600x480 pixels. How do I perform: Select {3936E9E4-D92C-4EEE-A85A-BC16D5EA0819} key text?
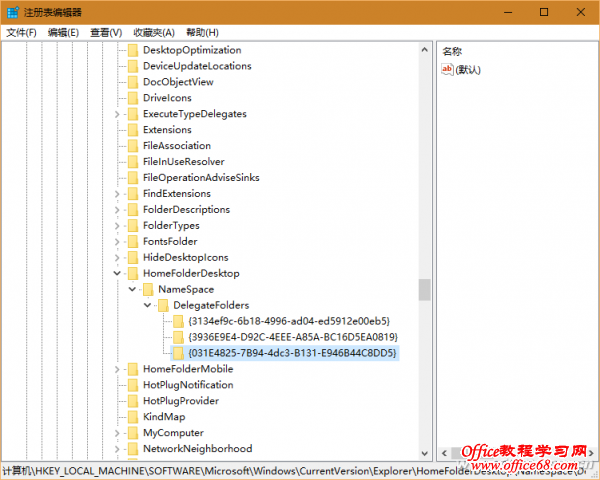293,337
